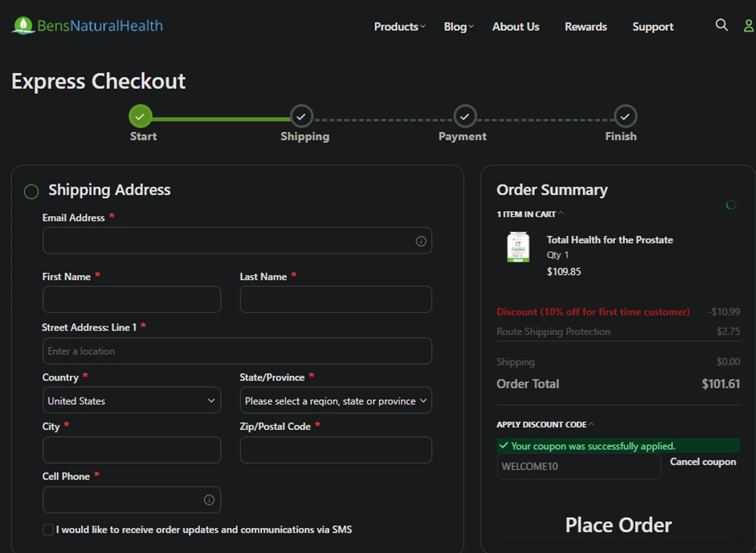Click the Finish step circle icon
Screen dimensions: 756x553
pyautogui.click(x=625, y=116)
